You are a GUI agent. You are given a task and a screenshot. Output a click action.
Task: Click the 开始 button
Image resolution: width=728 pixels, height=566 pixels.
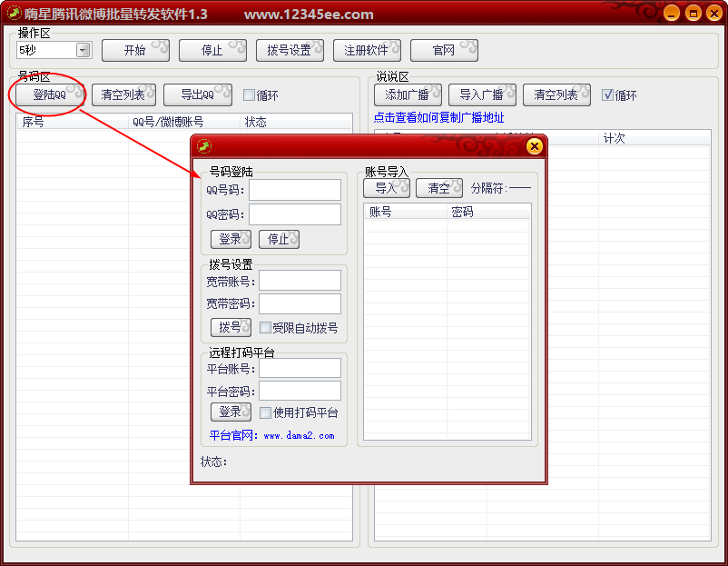point(135,50)
